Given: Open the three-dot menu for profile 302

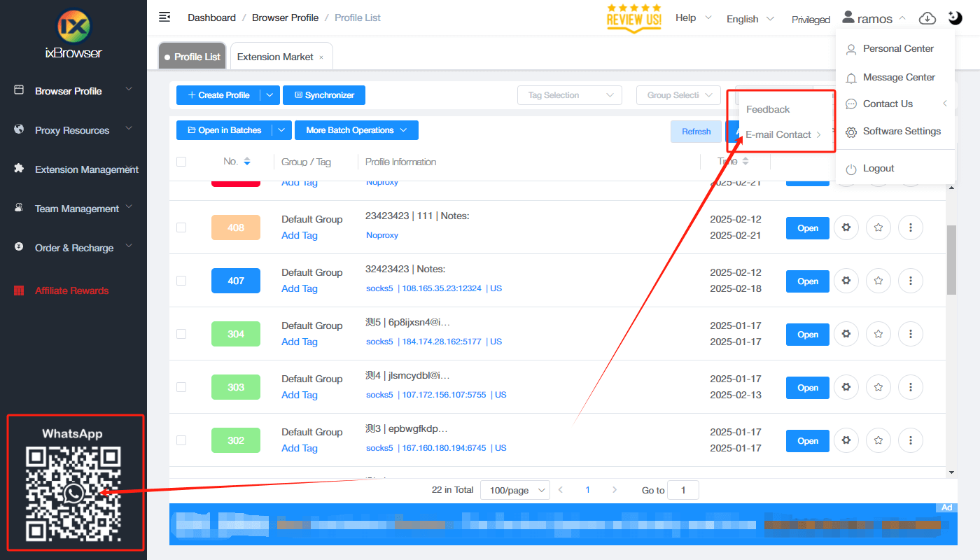Looking at the screenshot, I should point(910,440).
